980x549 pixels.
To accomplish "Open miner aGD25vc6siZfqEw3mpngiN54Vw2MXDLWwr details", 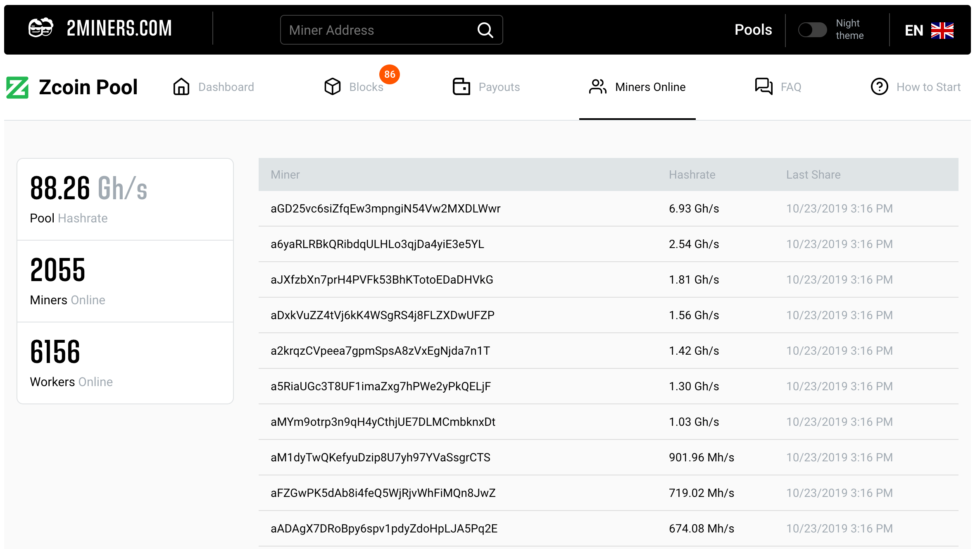I will tap(385, 209).
